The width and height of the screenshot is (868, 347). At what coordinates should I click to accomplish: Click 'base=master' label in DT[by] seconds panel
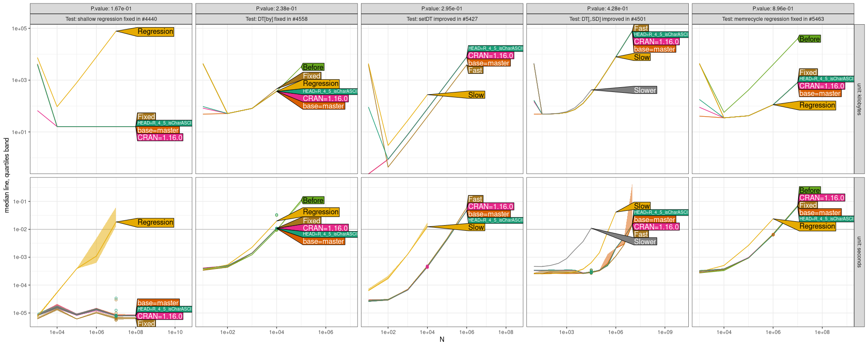323,242
